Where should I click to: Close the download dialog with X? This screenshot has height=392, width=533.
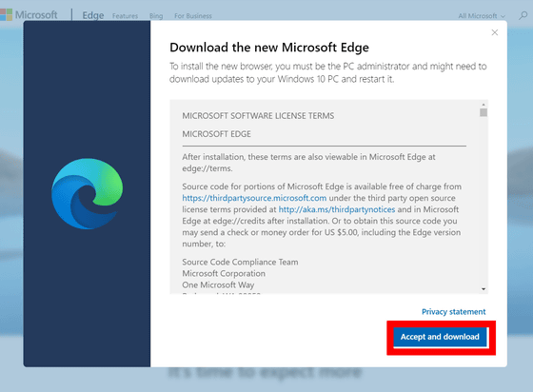coord(495,32)
